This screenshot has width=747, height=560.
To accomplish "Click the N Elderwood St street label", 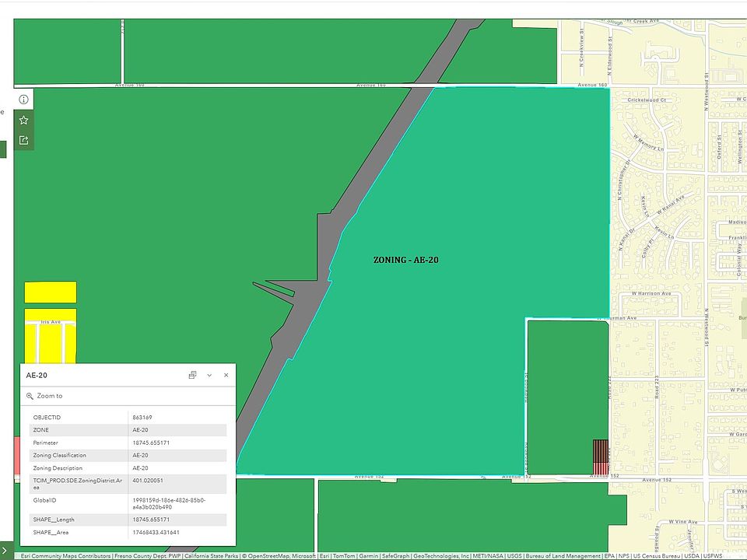I will click(x=610, y=56).
